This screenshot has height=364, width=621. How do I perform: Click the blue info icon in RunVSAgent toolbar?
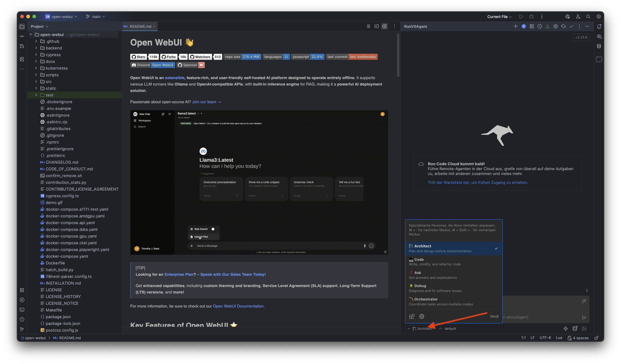pos(524,26)
